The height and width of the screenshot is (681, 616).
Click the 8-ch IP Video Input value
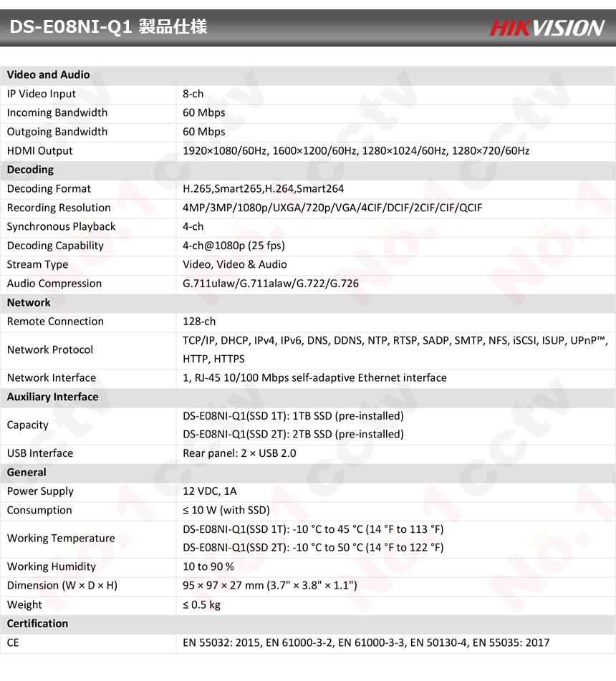point(193,94)
